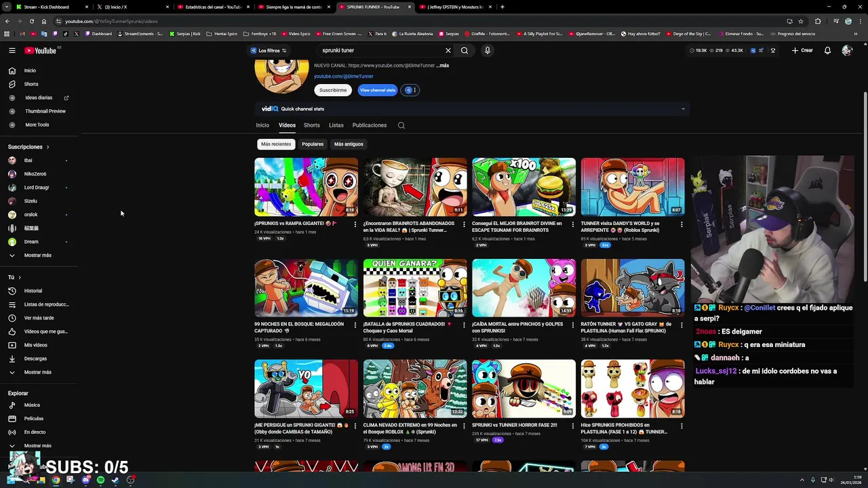Screen dimensions: 868x488
Task: Expand the vidIQ Quick channel stats panel
Action: tap(683, 108)
